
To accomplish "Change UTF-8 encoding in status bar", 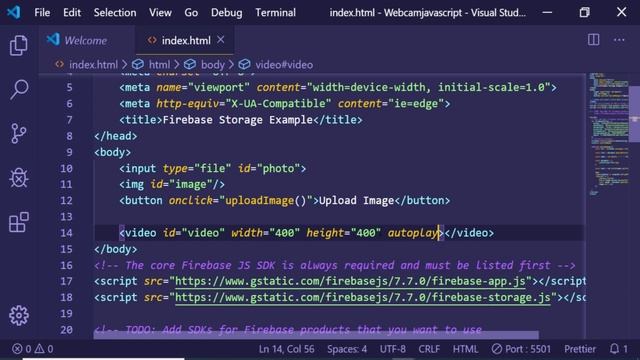I will coord(393,349).
